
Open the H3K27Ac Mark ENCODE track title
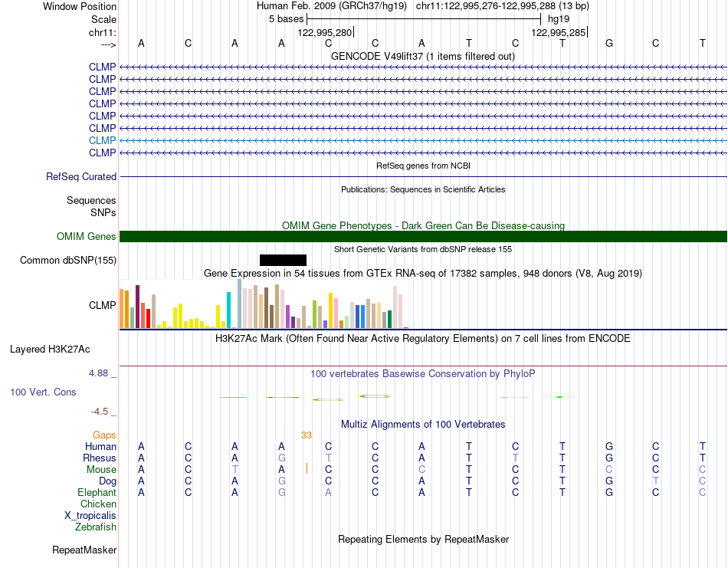423,338
